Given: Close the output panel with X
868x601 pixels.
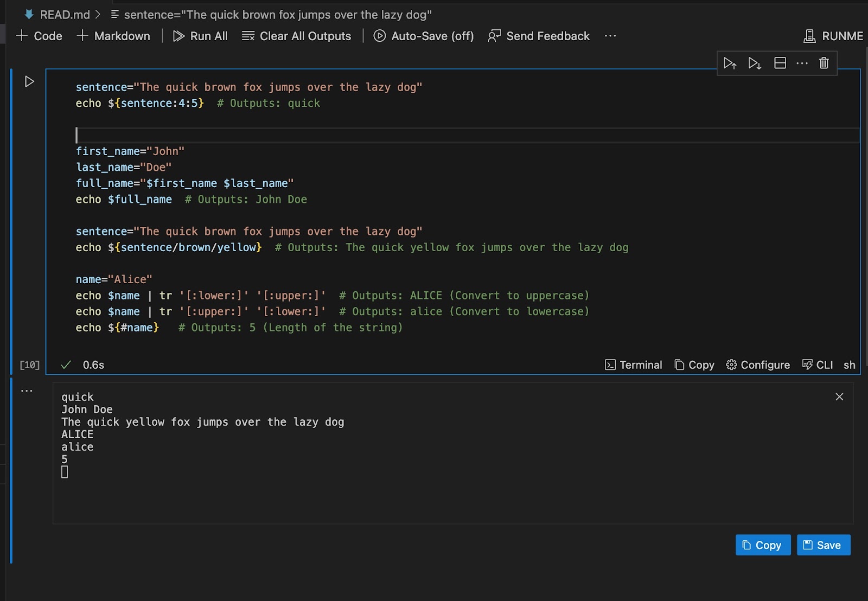Looking at the screenshot, I should 839,397.
